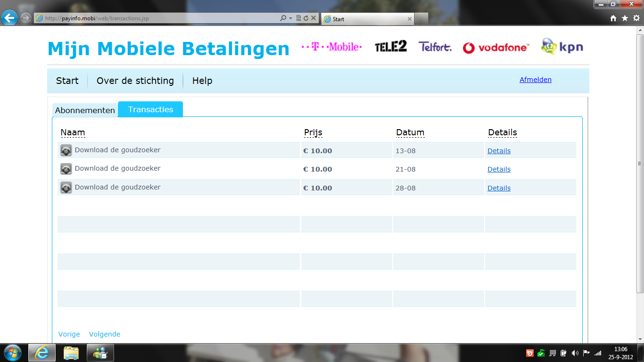Click the browser Back arrow button
Image resolution: width=644 pixels, height=362 pixels.
click(10, 18)
